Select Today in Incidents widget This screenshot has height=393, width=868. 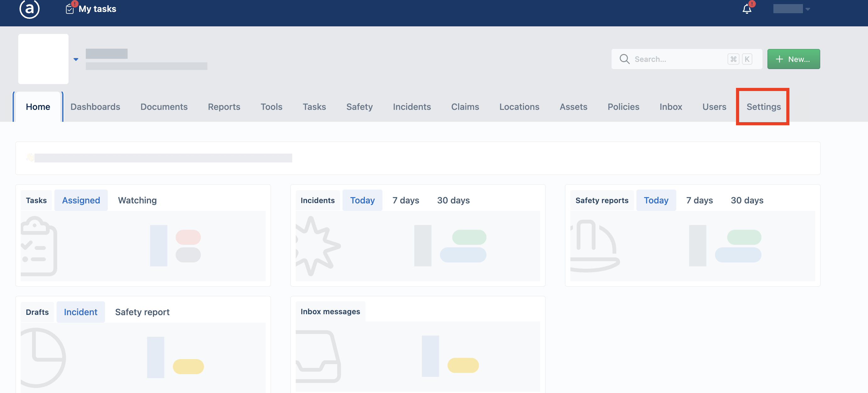(362, 200)
